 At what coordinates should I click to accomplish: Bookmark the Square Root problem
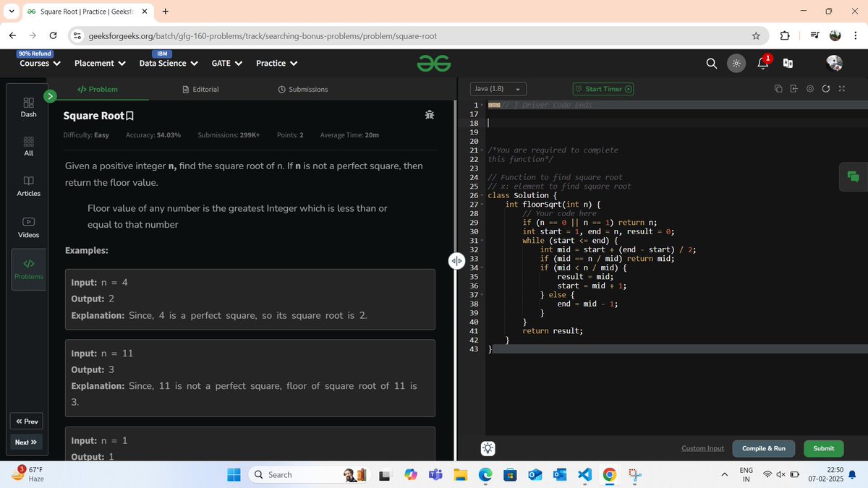[x=130, y=116]
